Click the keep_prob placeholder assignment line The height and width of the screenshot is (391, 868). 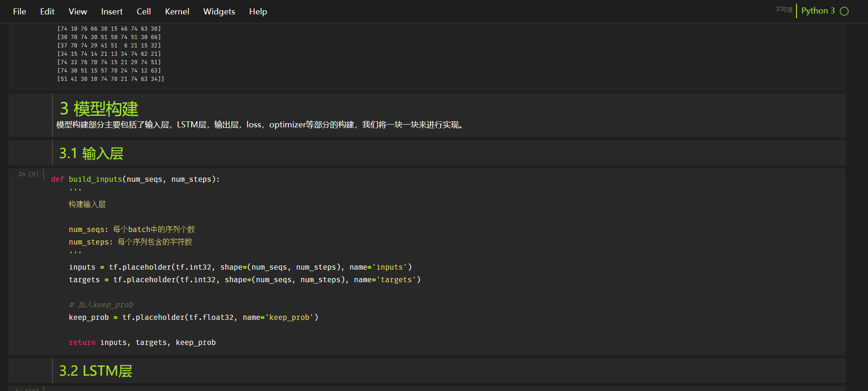click(x=193, y=318)
